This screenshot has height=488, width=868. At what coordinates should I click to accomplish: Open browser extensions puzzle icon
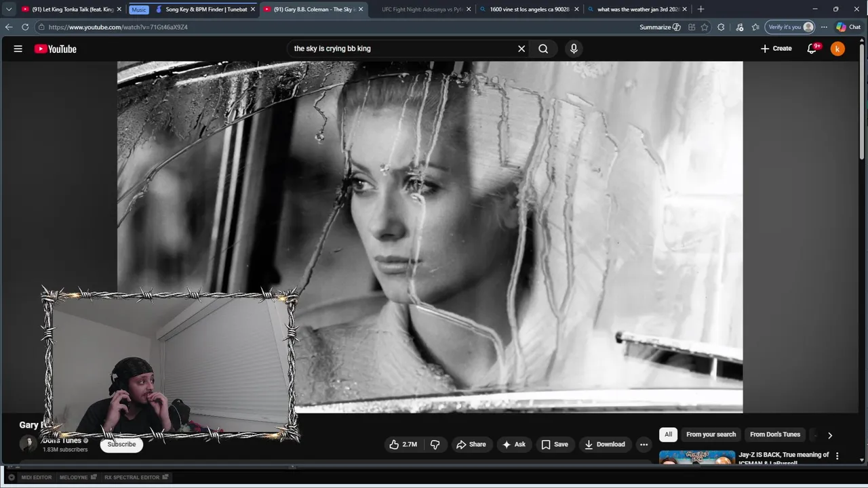721,27
